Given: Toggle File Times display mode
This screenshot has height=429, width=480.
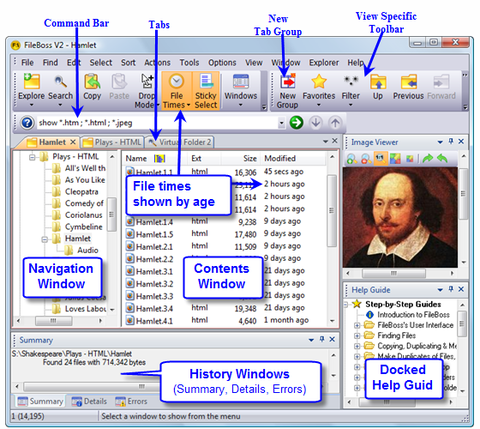Looking at the screenshot, I should click(x=177, y=91).
